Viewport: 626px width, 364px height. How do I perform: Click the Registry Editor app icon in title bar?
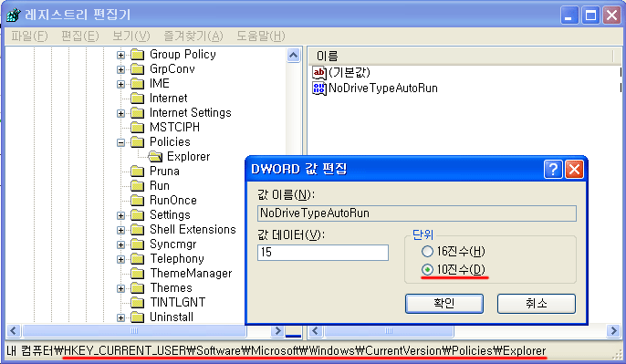[13, 15]
